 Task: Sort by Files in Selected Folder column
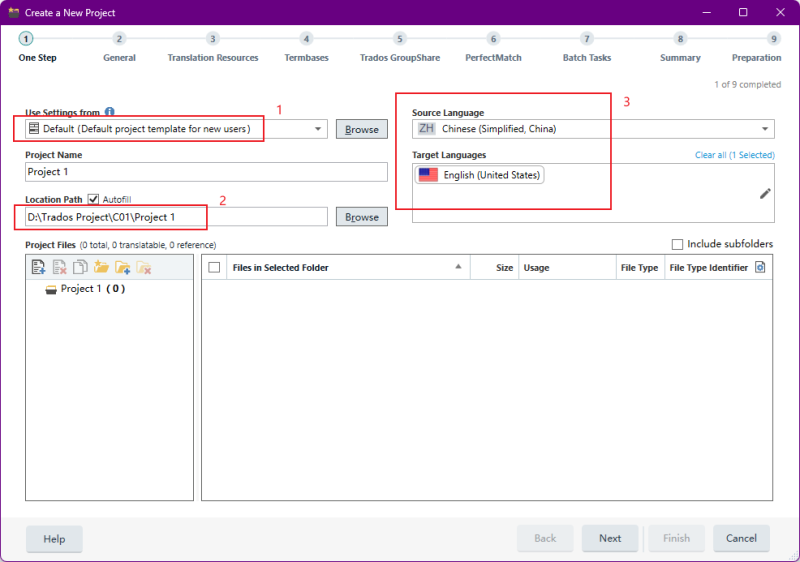(x=340, y=268)
